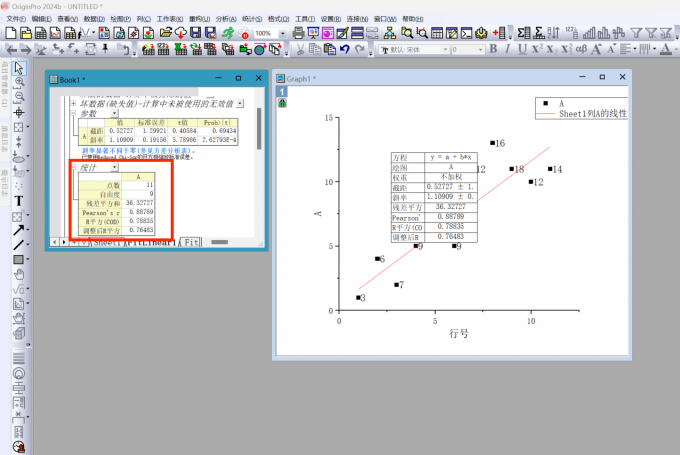Save project using the floppy disk icon
Viewport: 680px width, 455px height.
pyautogui.click(x=196, y=33)
